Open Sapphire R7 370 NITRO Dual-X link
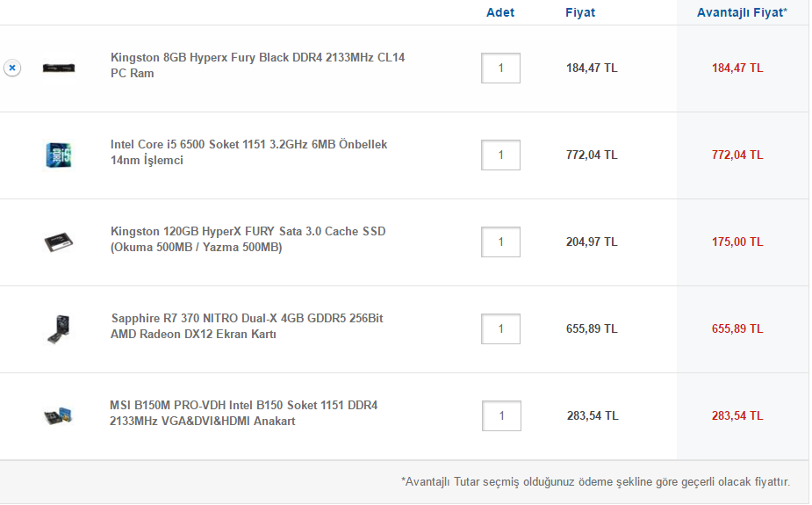The width and height of the screenshot is (812, 505). [x=247, y=327]
